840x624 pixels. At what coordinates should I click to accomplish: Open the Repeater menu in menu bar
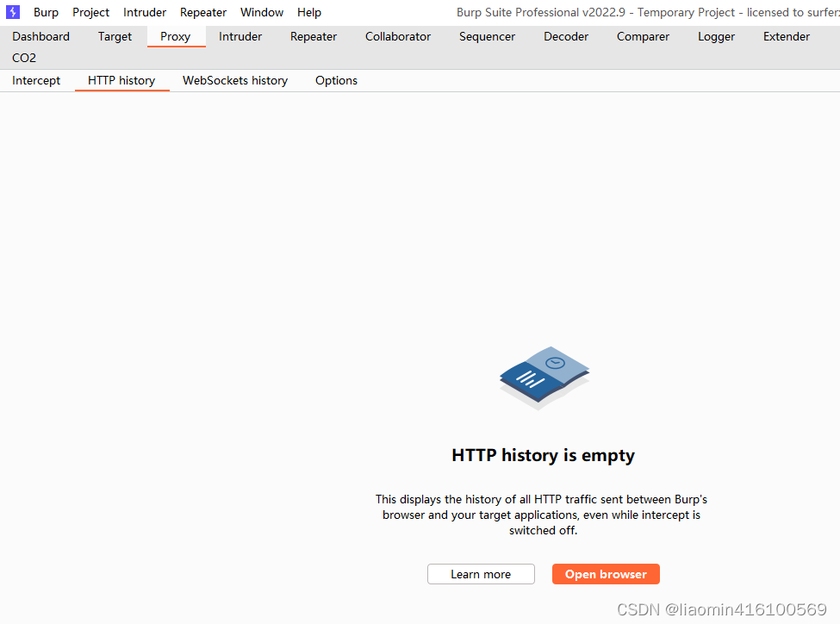[203, 12]
